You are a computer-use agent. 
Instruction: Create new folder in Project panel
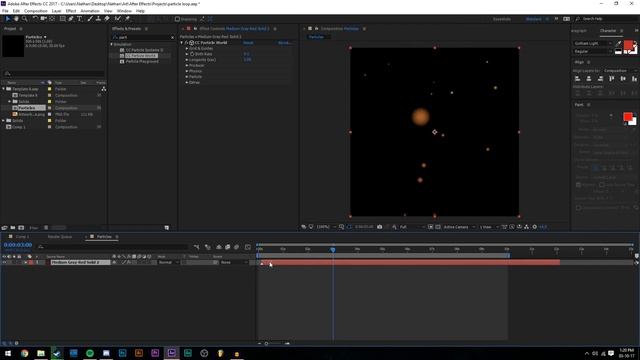coord(13,228)
